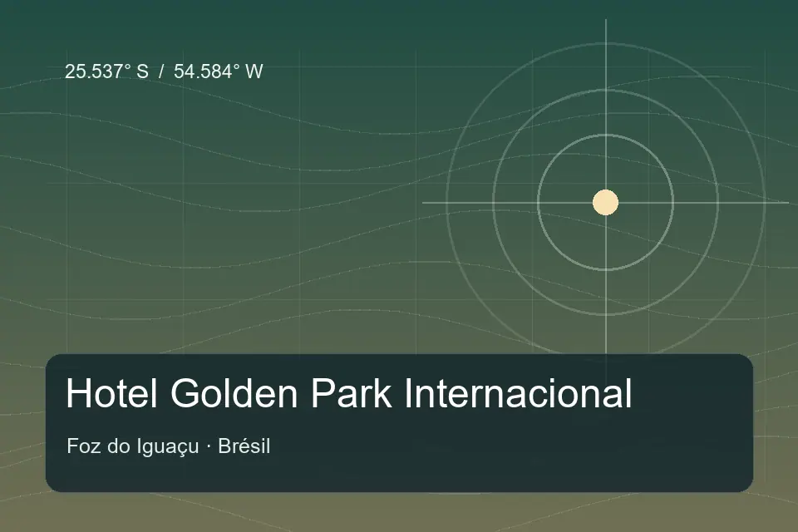Click the Hotel Golden Park Internacional title

(349, 393)
